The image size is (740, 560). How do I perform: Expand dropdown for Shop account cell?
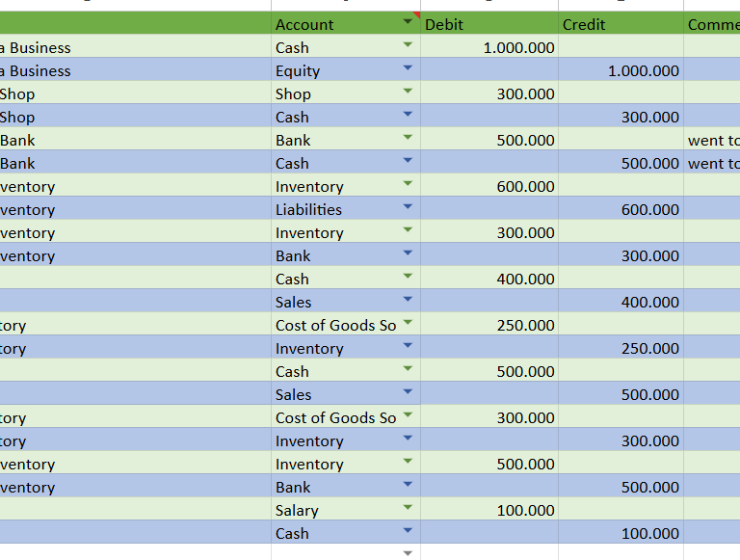pyautogui.click(x=408, y=92)
